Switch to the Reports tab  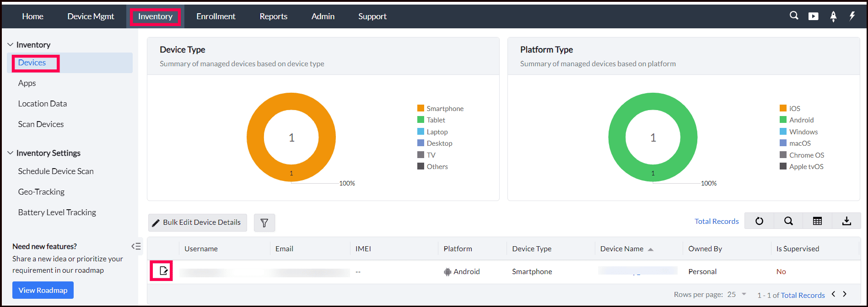coord(274,16)
